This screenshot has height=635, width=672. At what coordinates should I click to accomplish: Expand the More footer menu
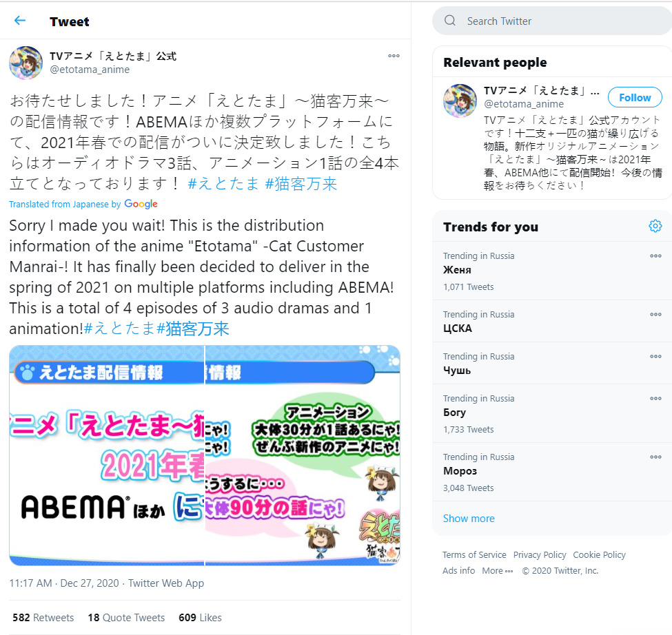tap(497, 571)
